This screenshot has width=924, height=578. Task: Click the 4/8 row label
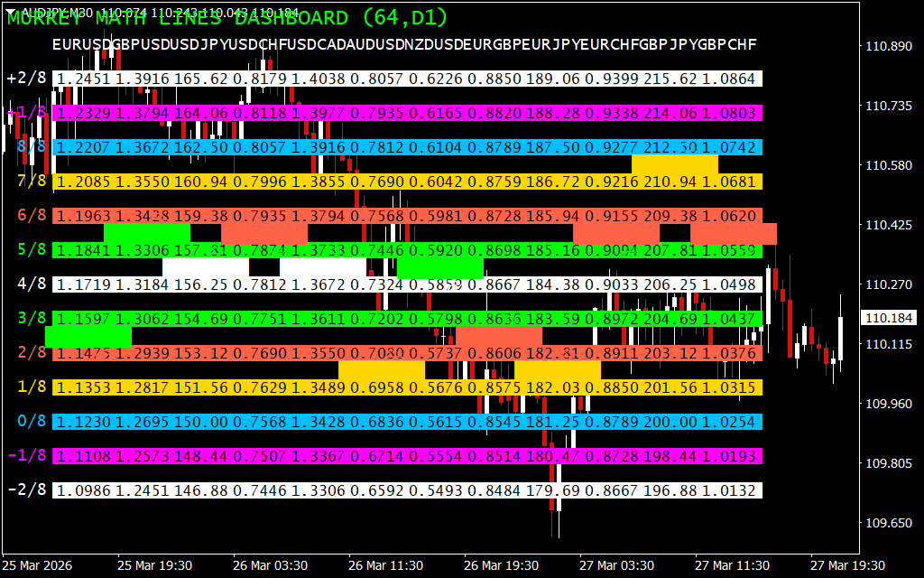tap(32, 284)
